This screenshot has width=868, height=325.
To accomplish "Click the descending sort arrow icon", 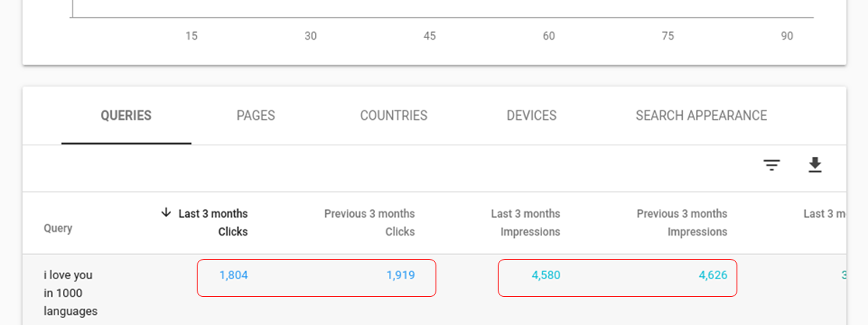I will [166, 213].
